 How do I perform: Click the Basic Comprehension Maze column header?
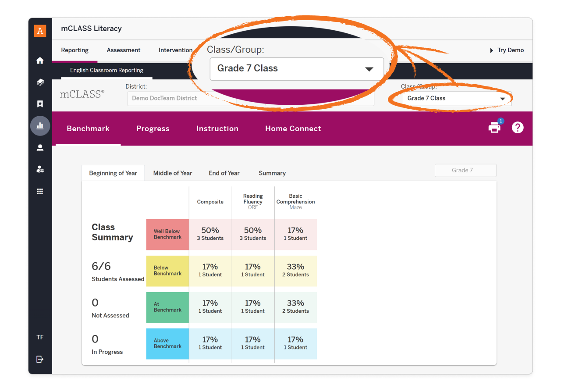[x=296, y=201]
